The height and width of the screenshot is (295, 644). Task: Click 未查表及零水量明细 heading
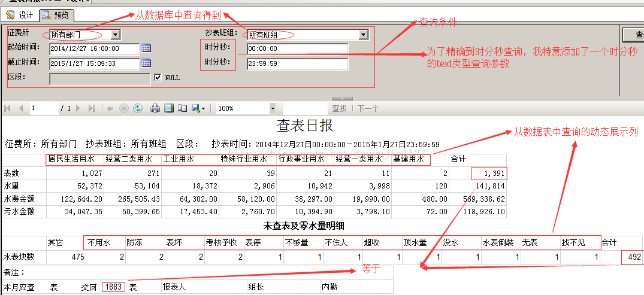(x=304, y=226)
